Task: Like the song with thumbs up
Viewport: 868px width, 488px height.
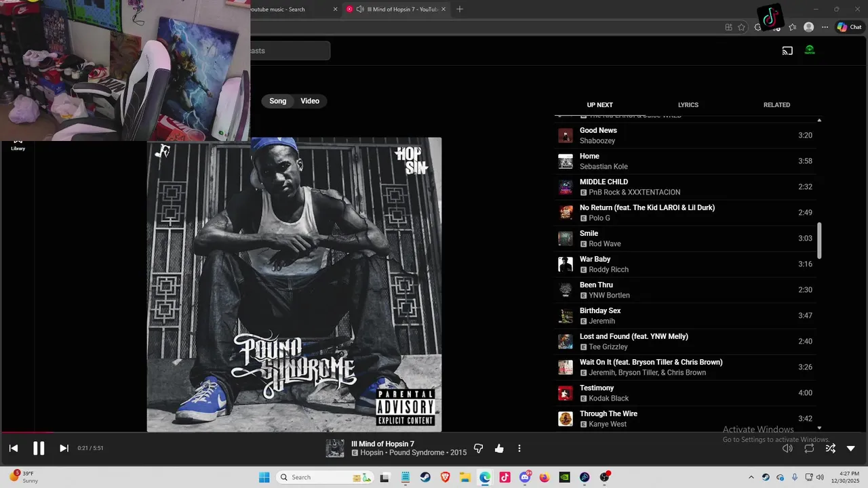Action: [499, 448]
